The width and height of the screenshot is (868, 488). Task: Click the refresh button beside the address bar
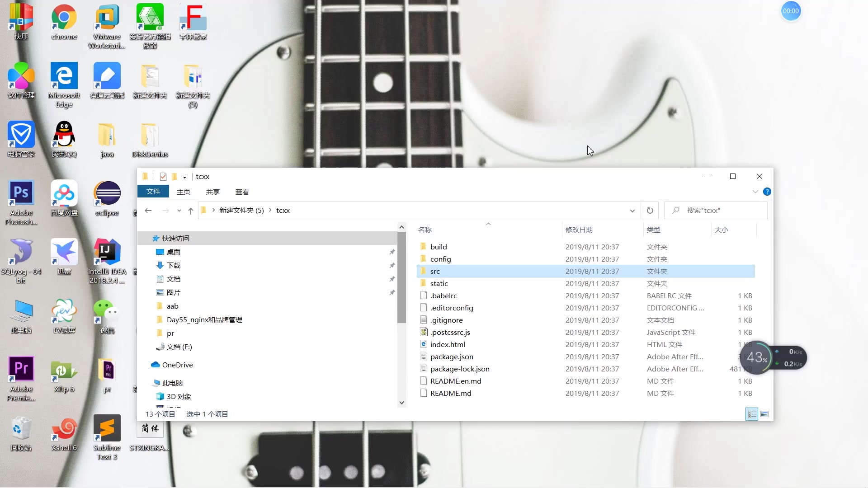tap(650, 210)
